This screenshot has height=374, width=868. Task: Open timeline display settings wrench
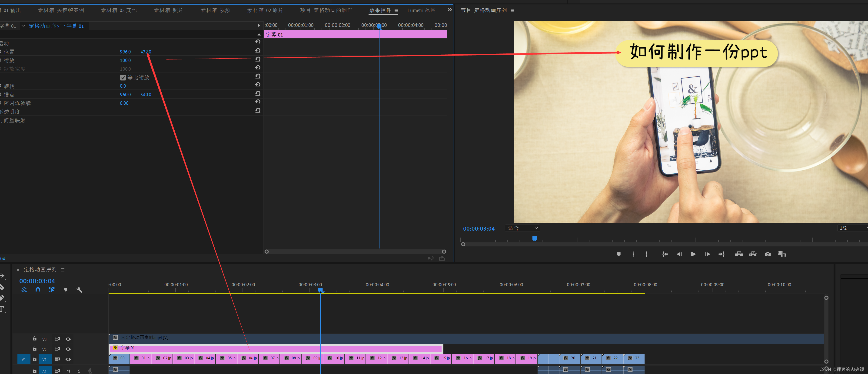click(80, 290)
